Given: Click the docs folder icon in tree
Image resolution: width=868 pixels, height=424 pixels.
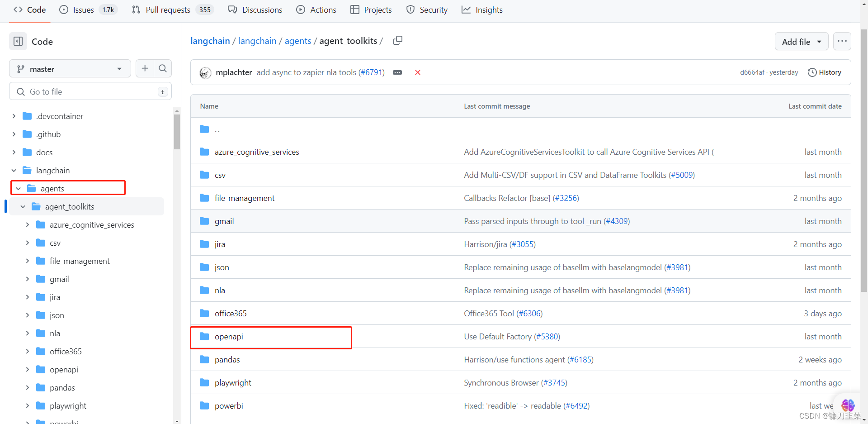Looking at the screenshot, I should [27, 152].
